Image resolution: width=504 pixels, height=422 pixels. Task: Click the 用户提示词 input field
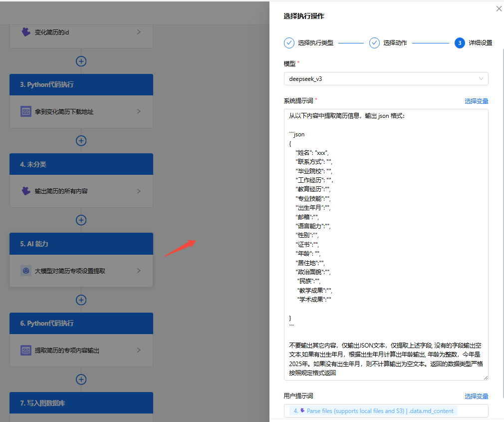386,411
